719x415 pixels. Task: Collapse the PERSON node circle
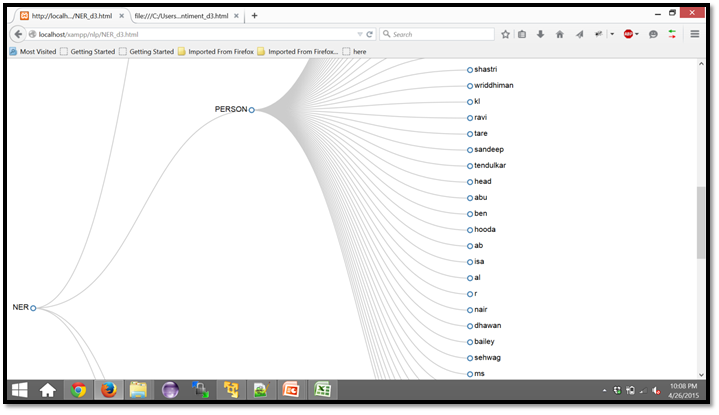[252, 109]
